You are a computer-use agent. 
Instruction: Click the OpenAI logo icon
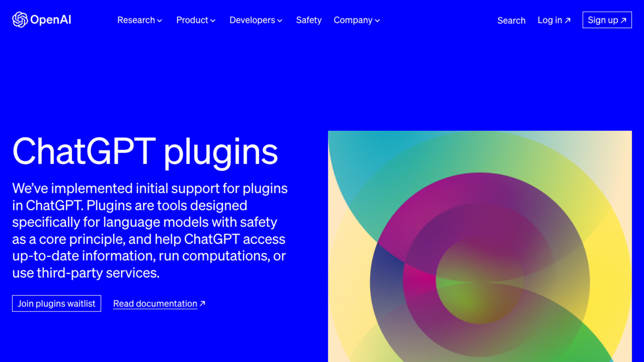click(20, 19)
